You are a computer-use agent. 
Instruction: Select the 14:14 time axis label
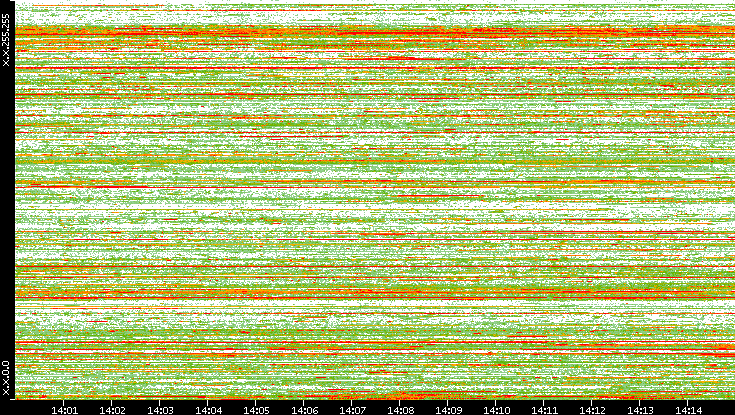(x=689, y=409)
